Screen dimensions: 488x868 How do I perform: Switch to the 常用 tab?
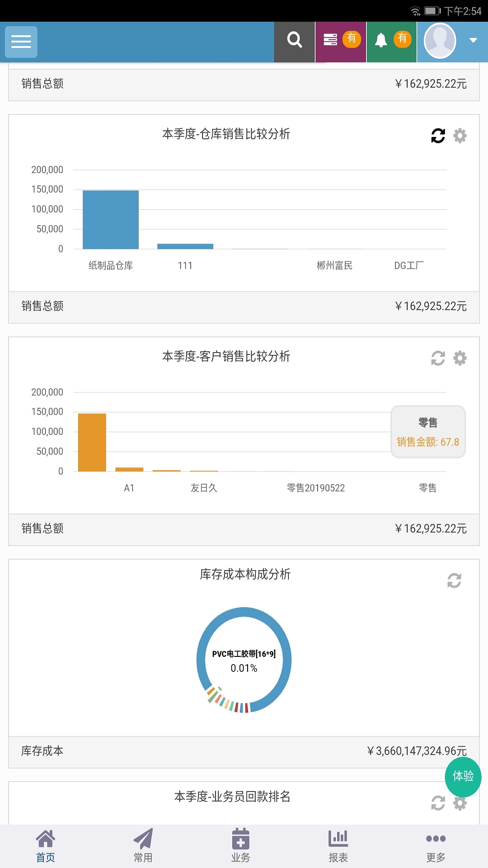(143, 846)
